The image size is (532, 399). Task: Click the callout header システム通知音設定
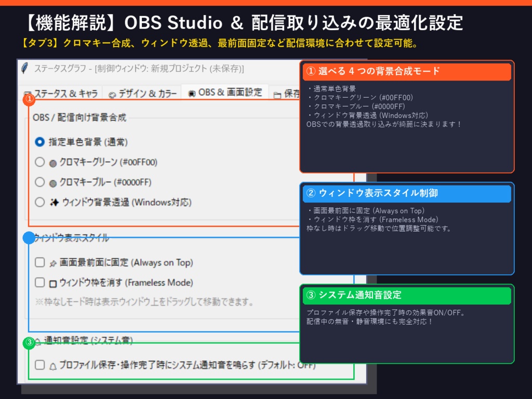coord(407,295)
